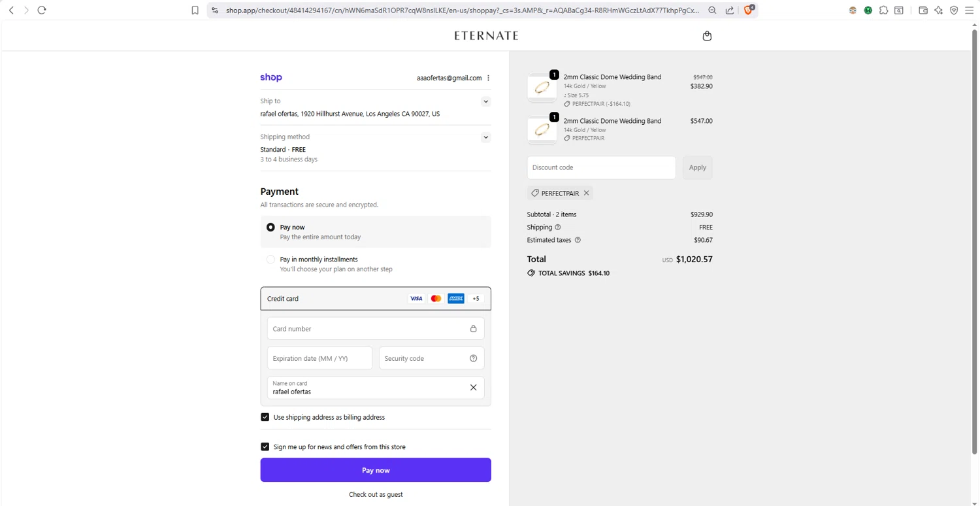Viewport: 980px width, 506px height.
Task: Open Brave VPN shield icon
Action: [x=954, y=10]
